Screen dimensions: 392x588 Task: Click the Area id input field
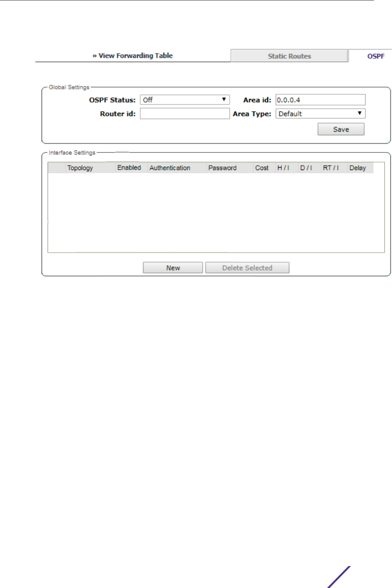click(320, 100)
